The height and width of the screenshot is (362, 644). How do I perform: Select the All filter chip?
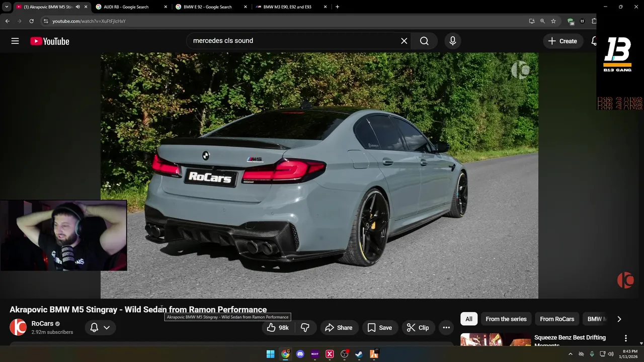(469, 319)
